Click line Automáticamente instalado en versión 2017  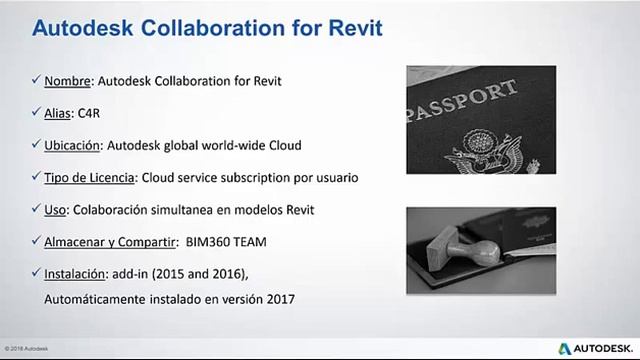pyautogui.click(x=169, y=300)
